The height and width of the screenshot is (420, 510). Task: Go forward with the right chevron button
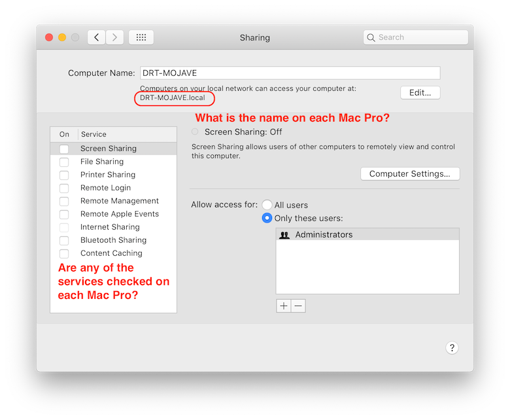114,37
